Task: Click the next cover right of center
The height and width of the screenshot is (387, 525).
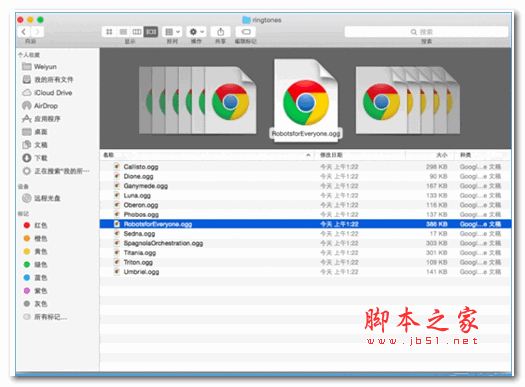Action: [381, 100]
